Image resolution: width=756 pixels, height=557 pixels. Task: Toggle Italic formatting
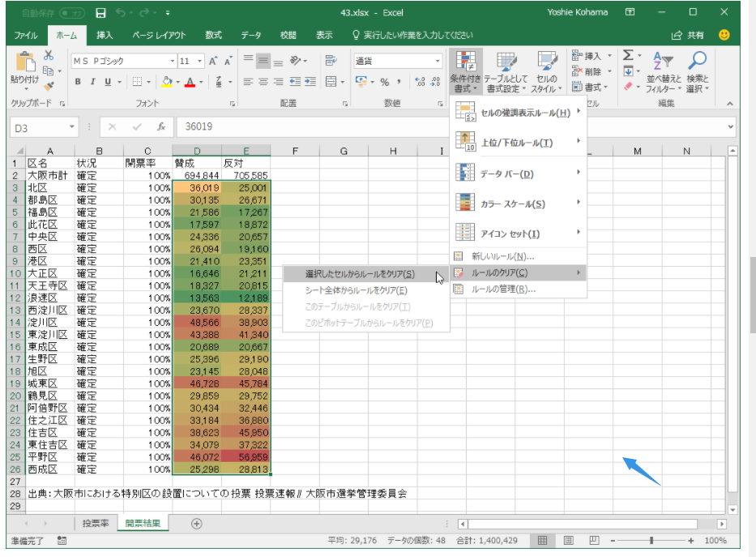[x=92, y=82]
